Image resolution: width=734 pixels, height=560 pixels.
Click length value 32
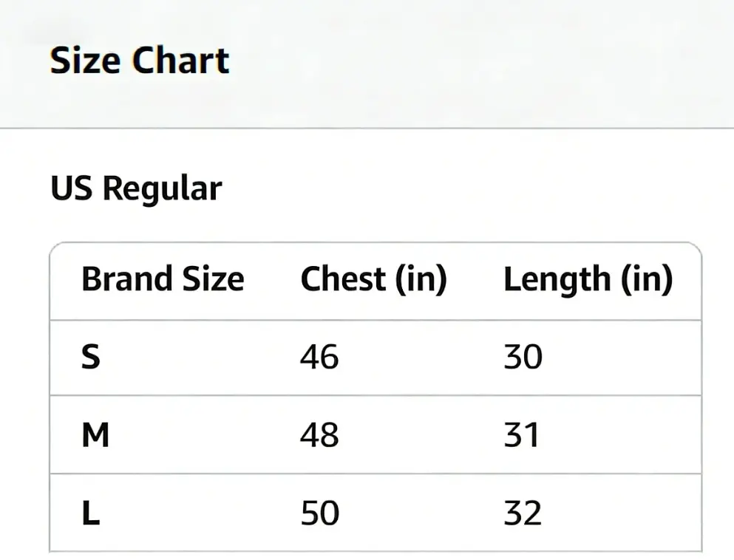point(523,513)
